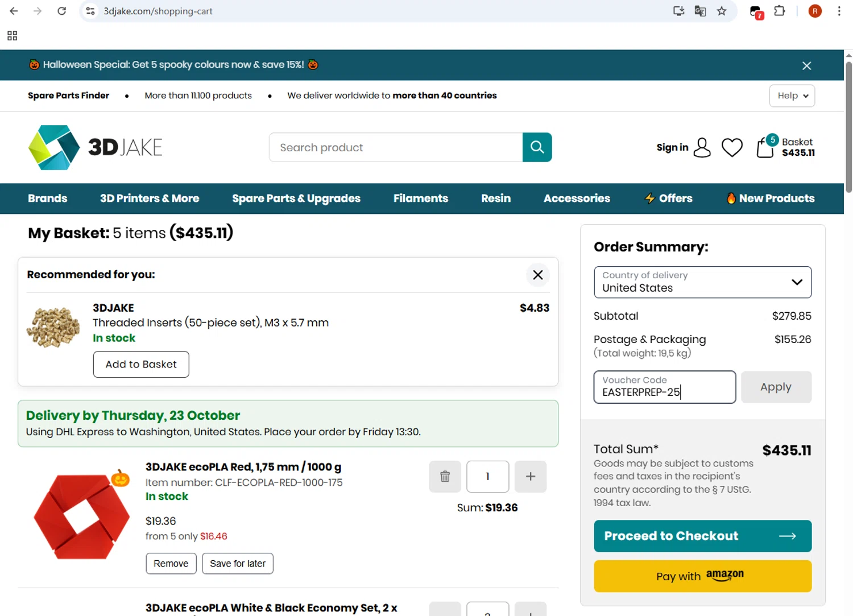
Task: Click the 3DJAKE logo
Action: click(x=95, y=147)
